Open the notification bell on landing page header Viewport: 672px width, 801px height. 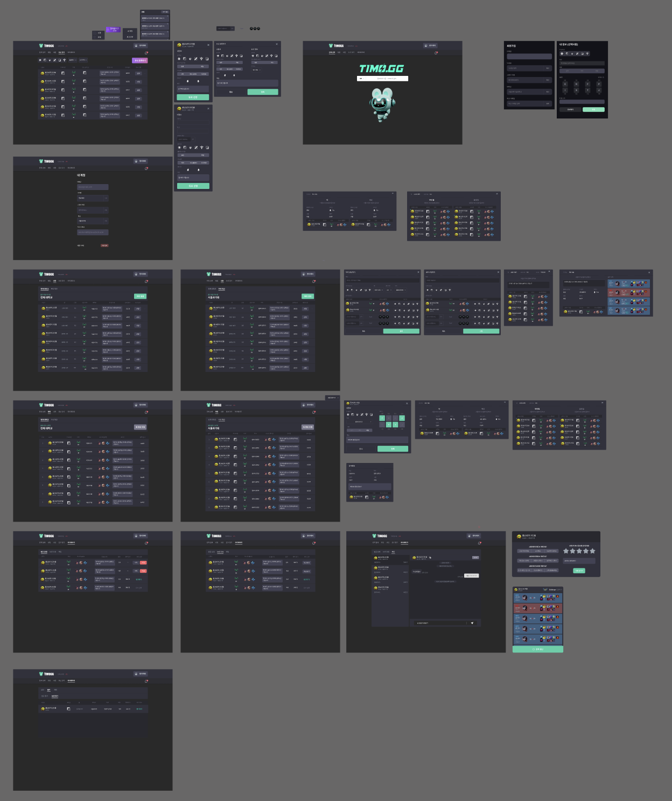pyautogui.click(x=436, y=53)
